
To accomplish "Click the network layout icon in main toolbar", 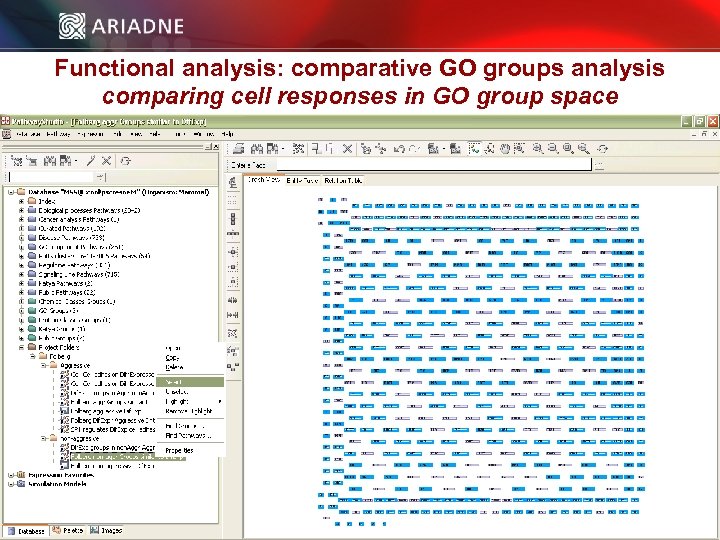I will click(x=298, y=148).
